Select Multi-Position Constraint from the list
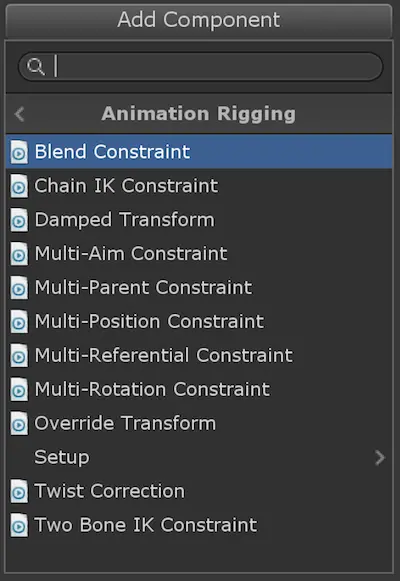The width and height of the screenshot is (400, 581). [x=199, y=322]
